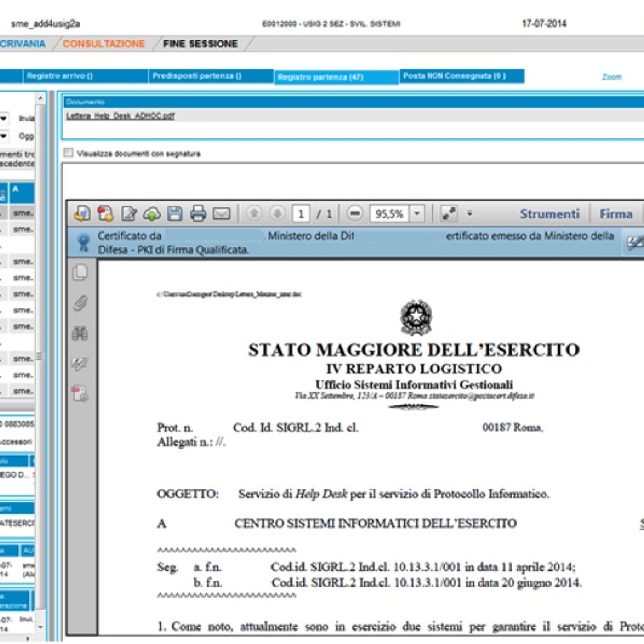
Task: Click the sme_add4usig2a user label
Action: pos(45,23)
